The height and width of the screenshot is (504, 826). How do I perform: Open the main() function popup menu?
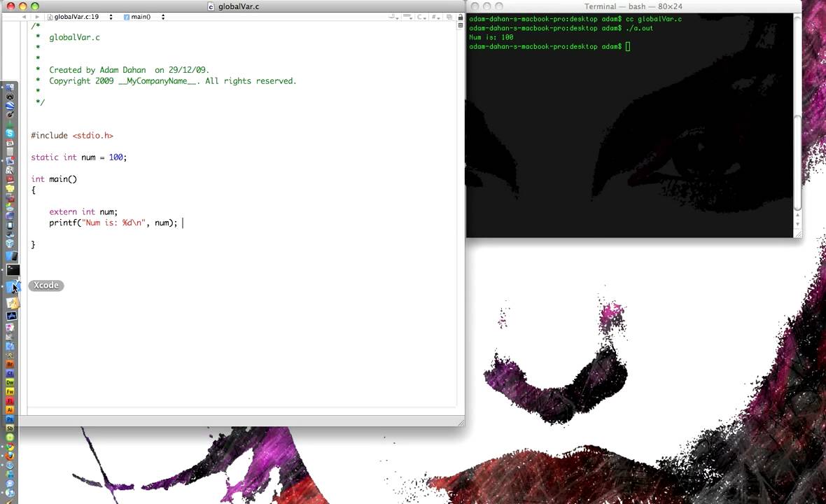(x=144, y=17)
